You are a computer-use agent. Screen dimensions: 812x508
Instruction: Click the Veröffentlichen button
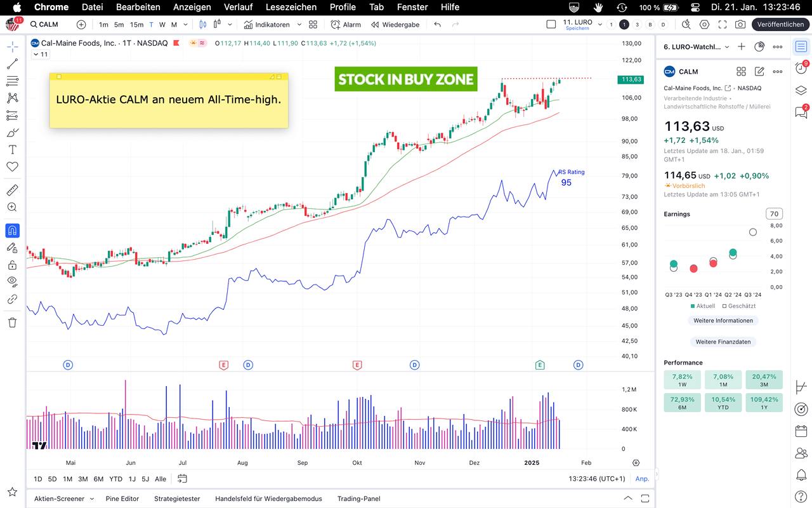coord(780,25)
